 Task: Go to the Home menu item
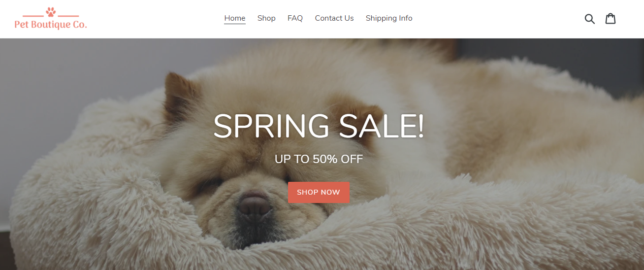coord(235,18)
